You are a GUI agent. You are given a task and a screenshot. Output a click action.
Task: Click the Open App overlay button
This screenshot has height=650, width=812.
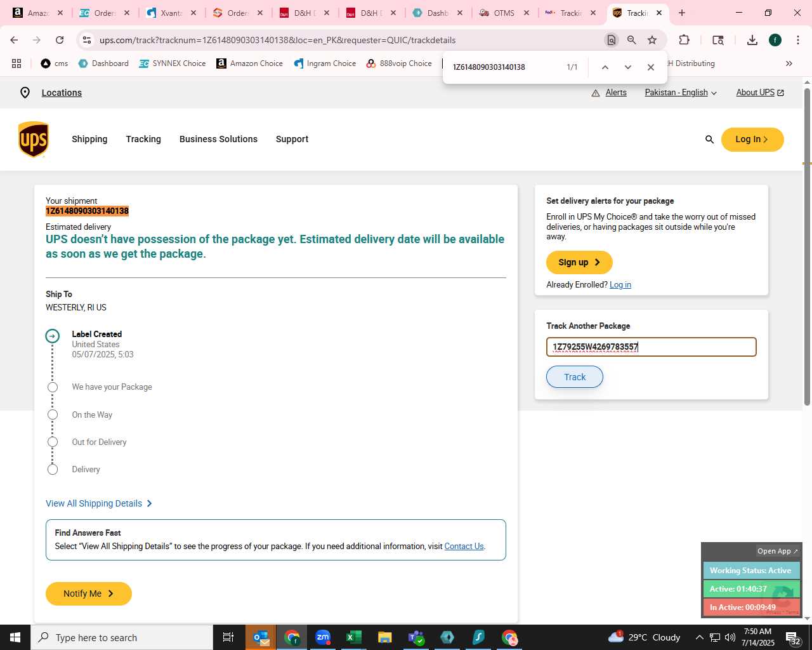tap(778, 551)
